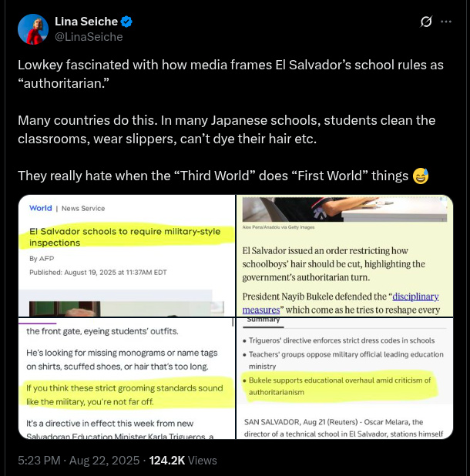
Task: Open the Reuters summary bullet points image
Action: pyautogui.click(x=344, y=378)
